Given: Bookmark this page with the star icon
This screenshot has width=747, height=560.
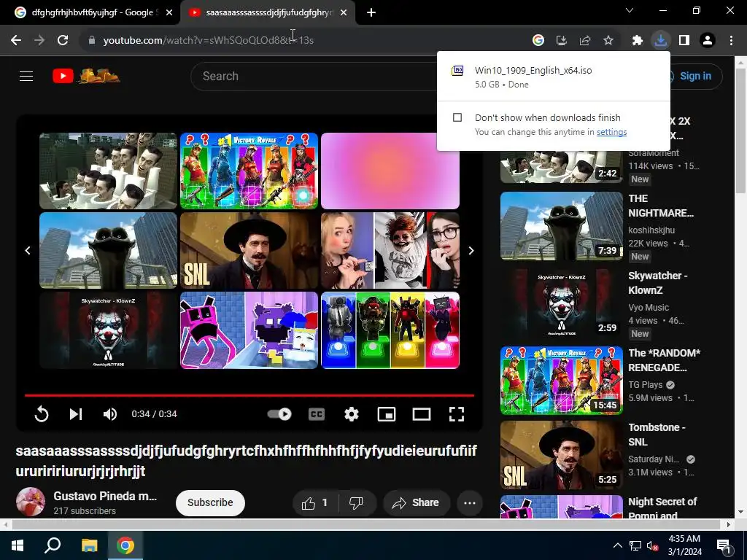Looking at the screenshot, I should [x=608, y=41].
